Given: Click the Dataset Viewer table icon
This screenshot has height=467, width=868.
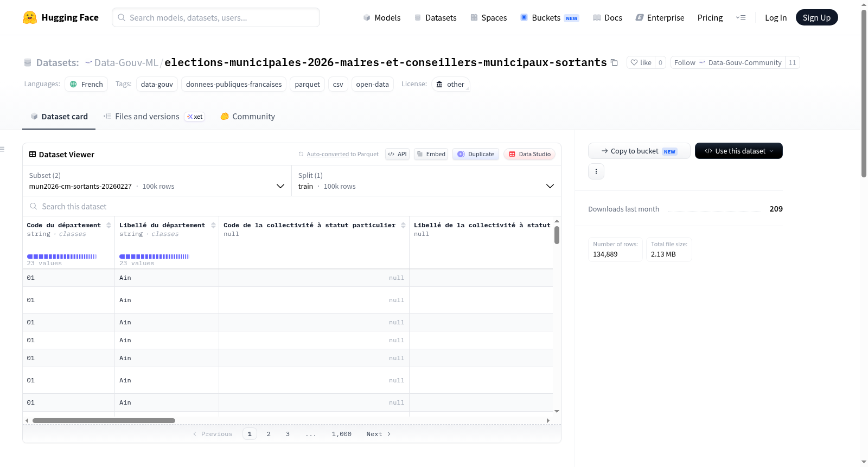Looking at the screenshot, I should point(33,154).
